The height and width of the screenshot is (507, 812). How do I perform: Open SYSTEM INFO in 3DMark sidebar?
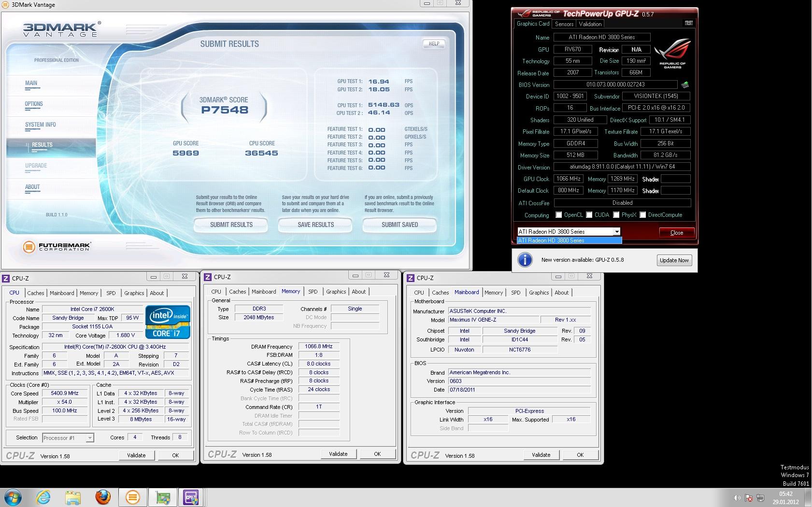[41, 125]
